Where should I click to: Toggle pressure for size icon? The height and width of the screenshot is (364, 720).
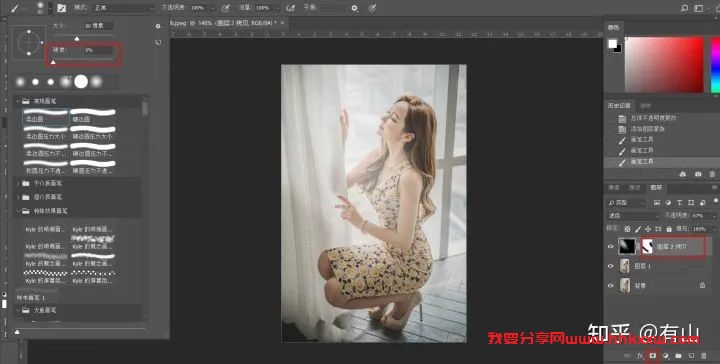coord(372,8)
